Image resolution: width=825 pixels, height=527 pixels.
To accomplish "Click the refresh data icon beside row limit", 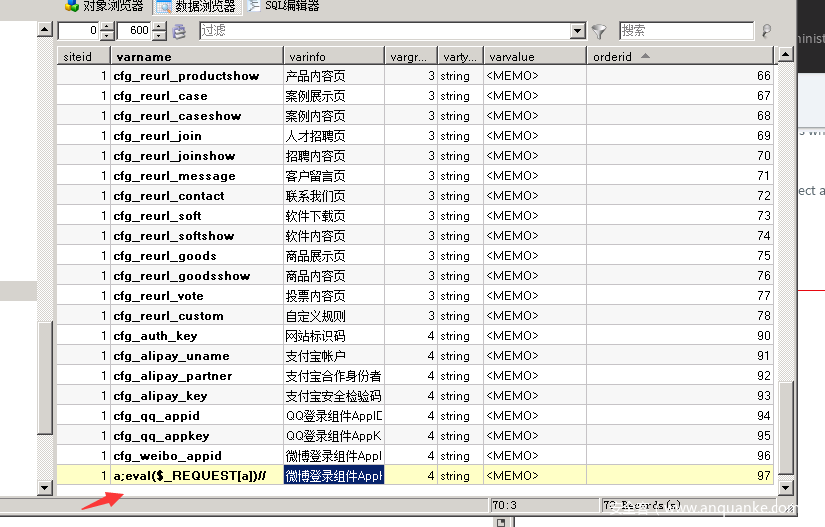I will (x=180, y=31).
